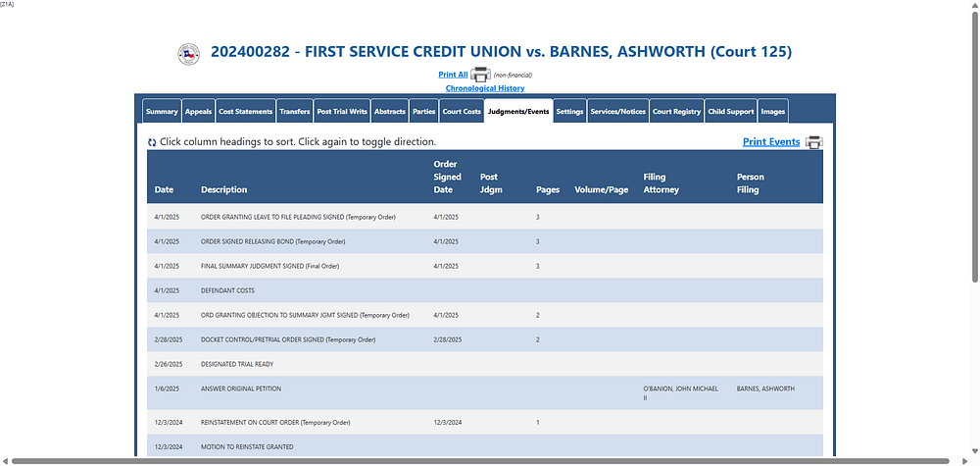Screen dimensions: 980x466
Task: Open the Chronological History link
Action: point(485,88)
